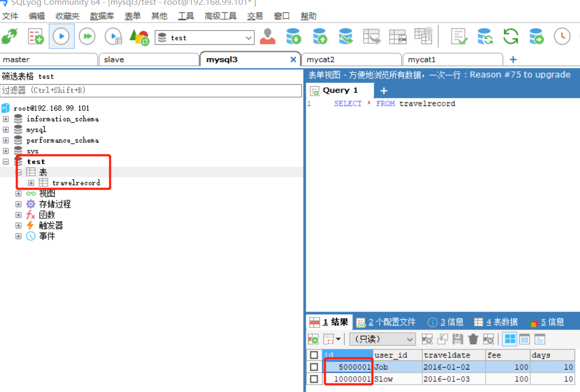
Task: Expand the 存储过程 stored procedures folder
Action: click(19, 205)
